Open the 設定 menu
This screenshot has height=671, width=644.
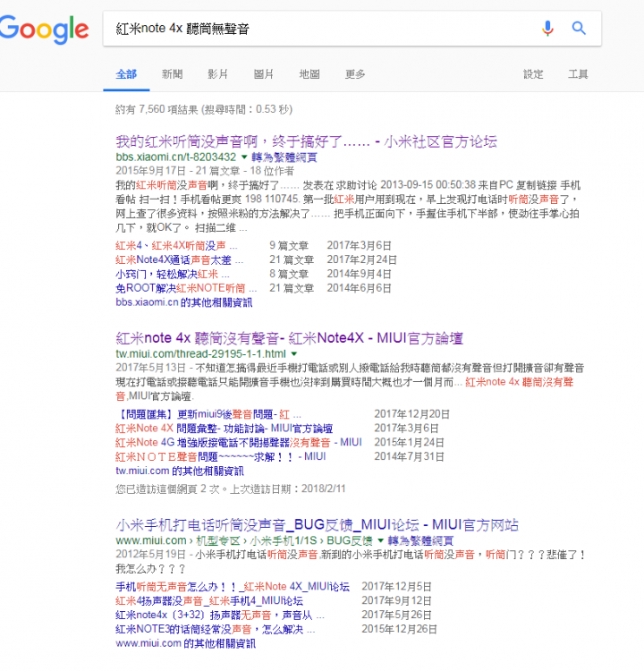[x=533, y=74]
